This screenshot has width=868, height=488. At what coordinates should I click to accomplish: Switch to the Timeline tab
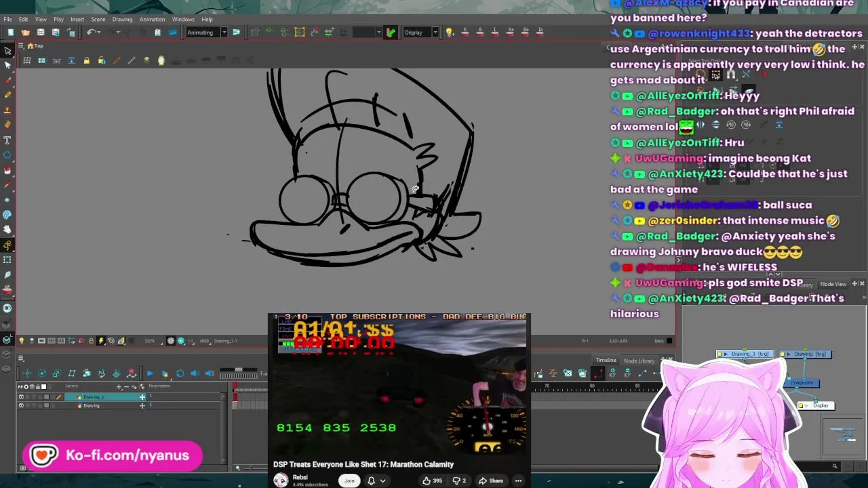click(606, 361)
